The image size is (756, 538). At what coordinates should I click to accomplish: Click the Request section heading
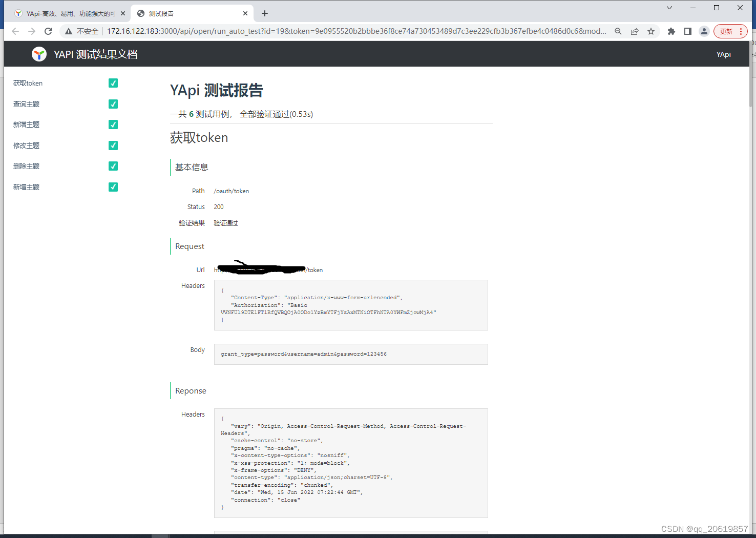click(190, 246)
